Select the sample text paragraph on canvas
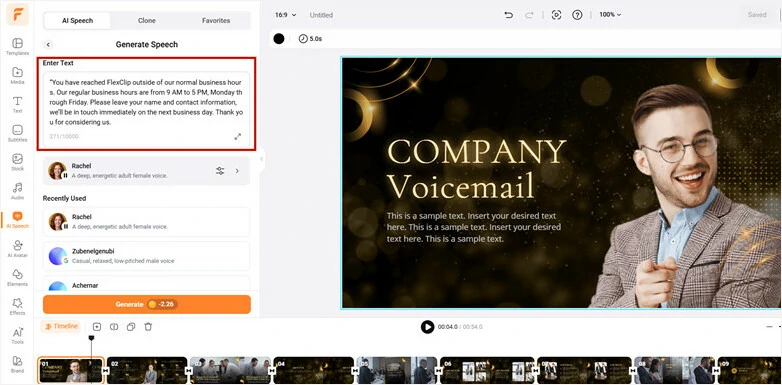Image resolution: width=782 pixels, height=385 pixels. [x=474, y=227]
